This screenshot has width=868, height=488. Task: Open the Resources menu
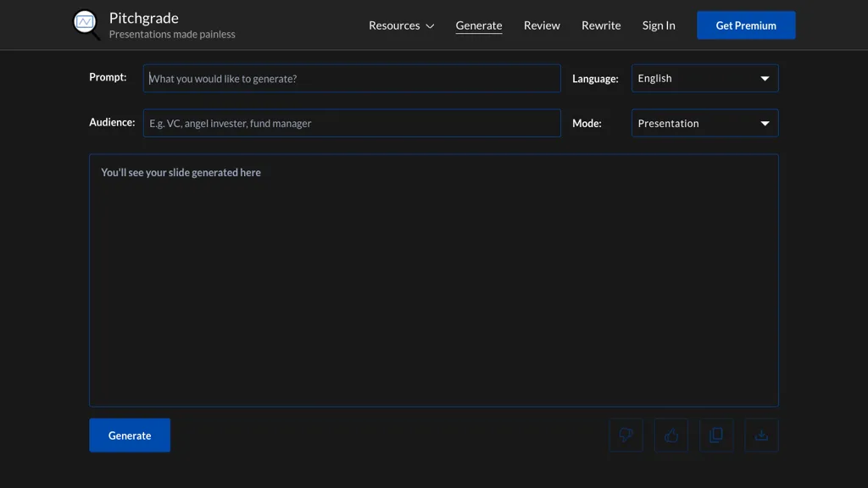click(394, 25)
